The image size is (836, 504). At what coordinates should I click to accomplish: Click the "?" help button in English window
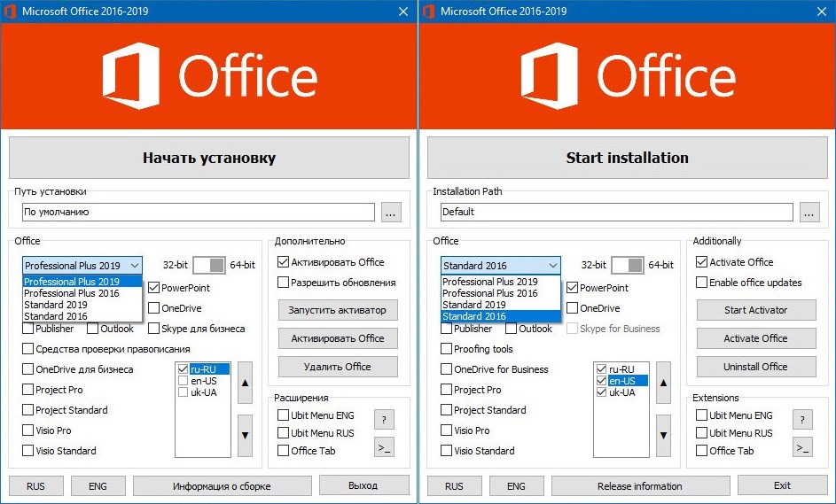click(x=802, y=419)
